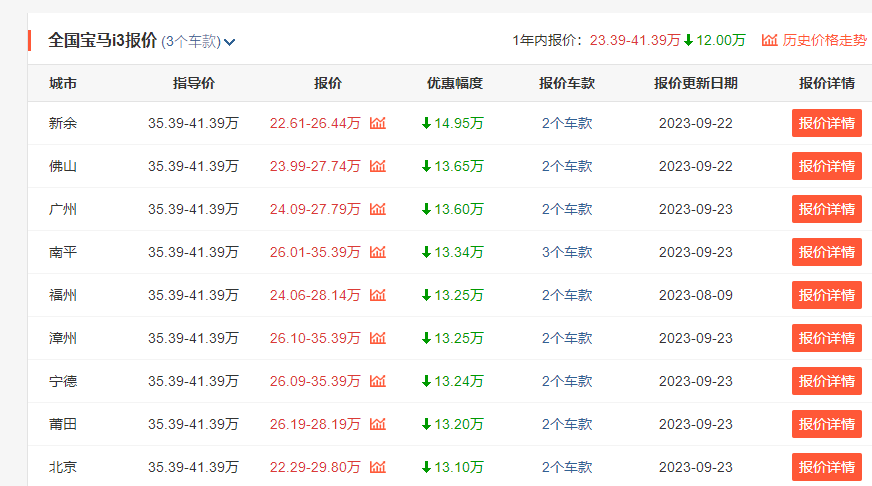Click 报价详情 button for 漳州
The width and height of the screenshot is (872, 486).
coord(827,338)
